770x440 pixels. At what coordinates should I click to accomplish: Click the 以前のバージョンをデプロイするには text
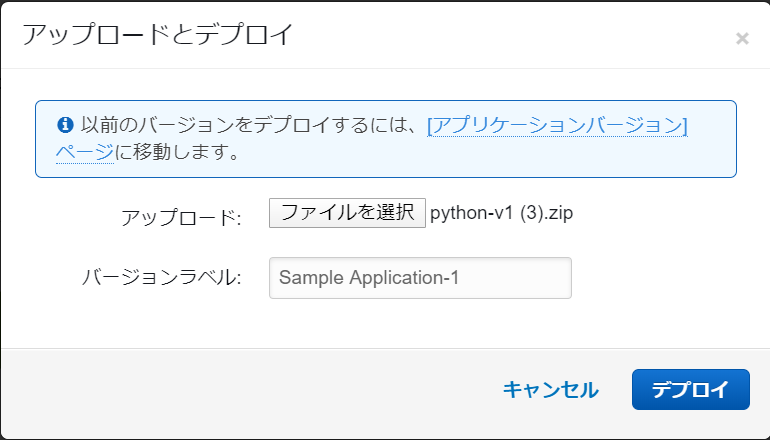250,125
